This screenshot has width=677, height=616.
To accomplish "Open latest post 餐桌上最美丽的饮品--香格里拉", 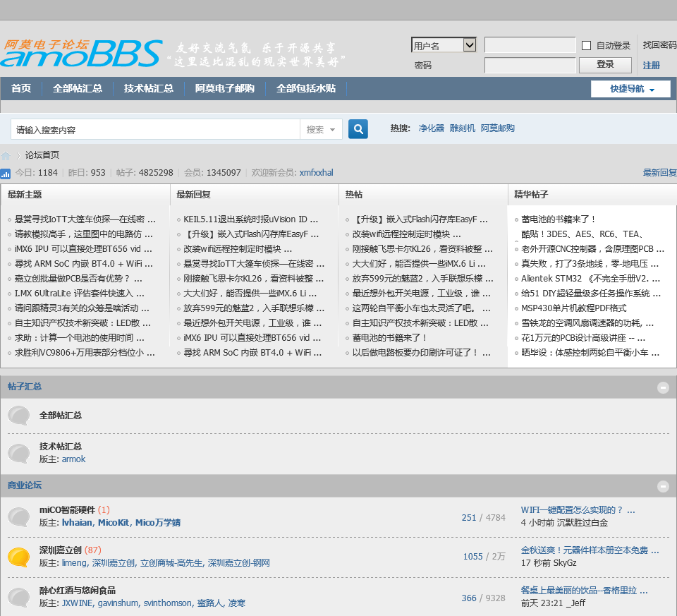I will tap(584, 590).
